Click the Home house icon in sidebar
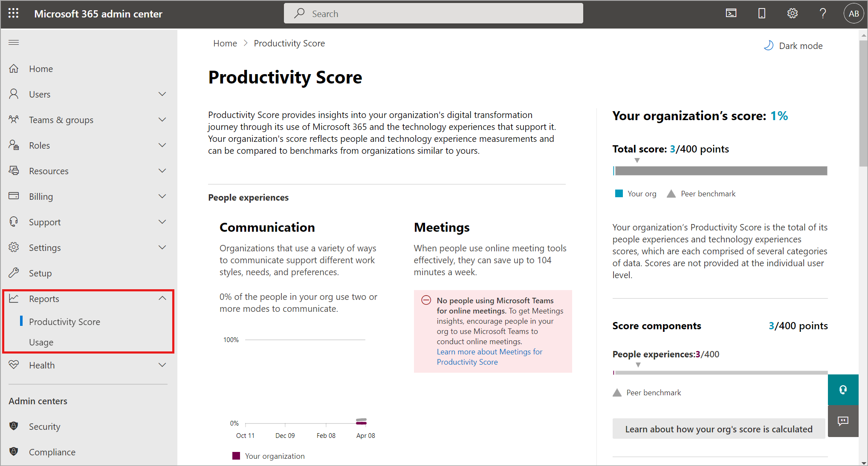The height and width of the screenshot is (466, 868). click(x=14, y=69)
